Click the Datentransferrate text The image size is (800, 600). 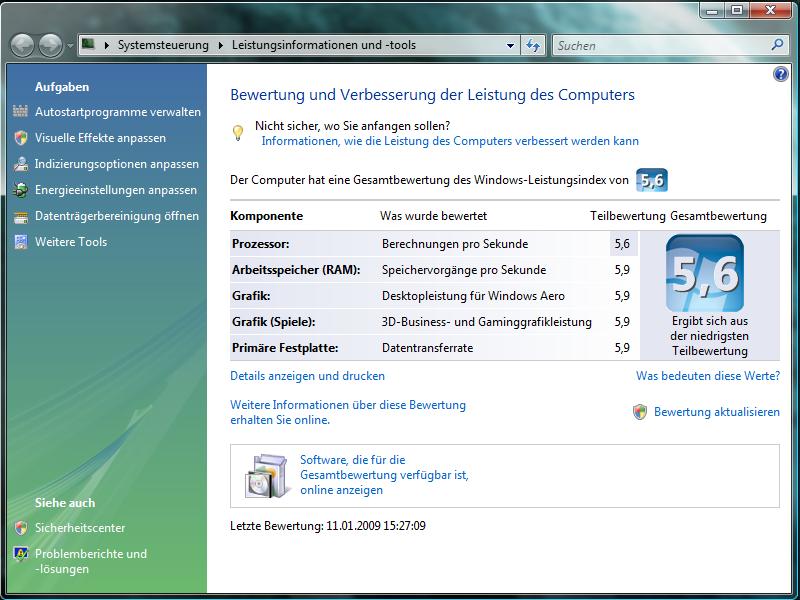(428, 348)
